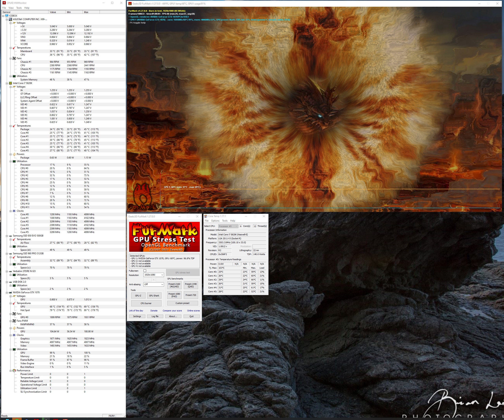Select the System Memory utilization row

pos(63,80)
